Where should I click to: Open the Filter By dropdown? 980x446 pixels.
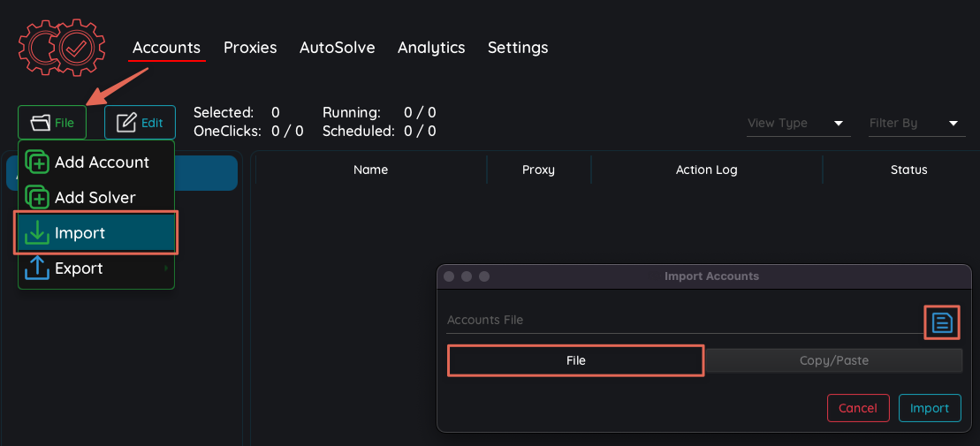(914, 124)
